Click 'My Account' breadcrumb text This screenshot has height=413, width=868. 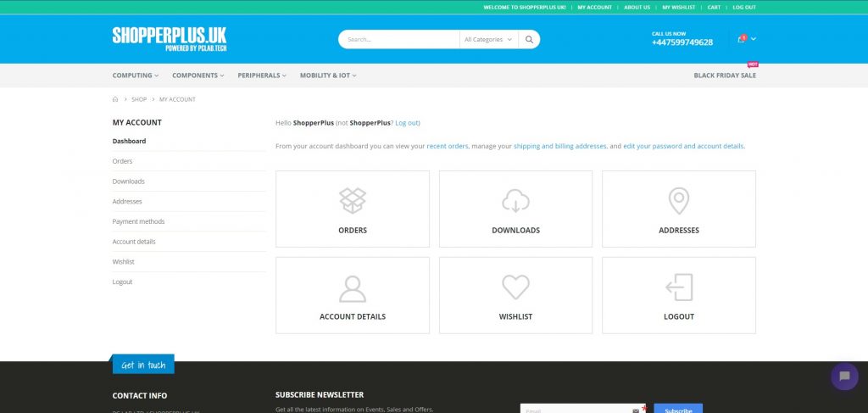tap(177, 100)
